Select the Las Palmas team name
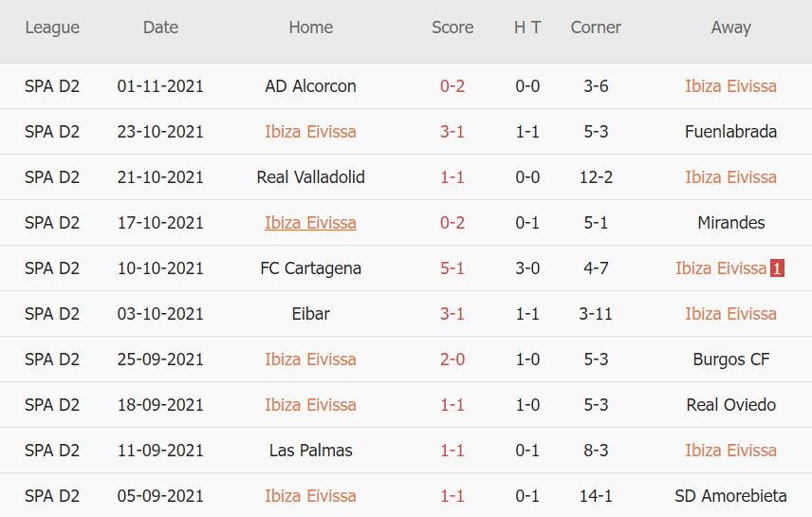The height and width of the screenshot is (517, 812). (x=311, y=451)
